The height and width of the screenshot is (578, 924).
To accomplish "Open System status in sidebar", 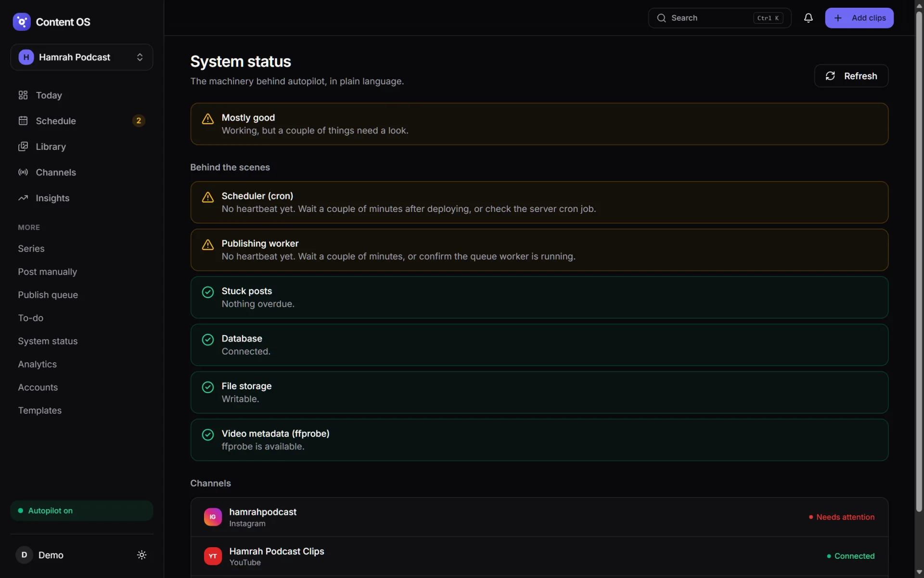I will pos(48,341).
